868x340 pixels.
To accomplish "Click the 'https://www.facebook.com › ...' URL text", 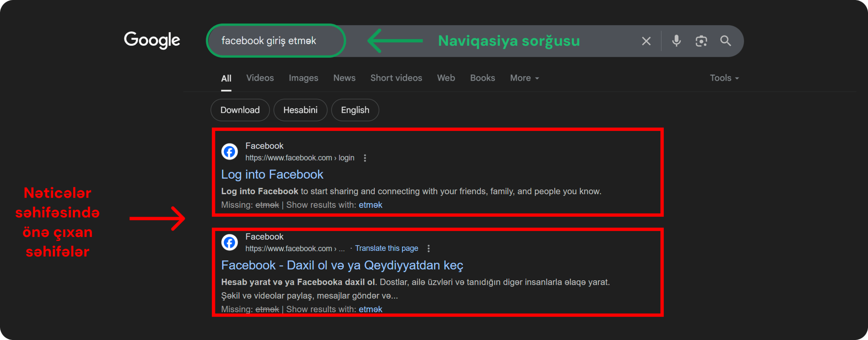I will [x=295, y=248].
